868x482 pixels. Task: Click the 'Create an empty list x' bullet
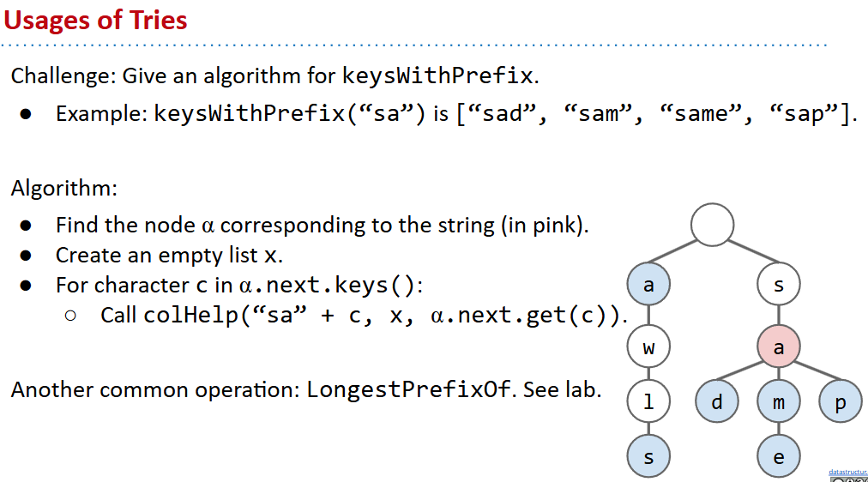(x=169, y=255)
